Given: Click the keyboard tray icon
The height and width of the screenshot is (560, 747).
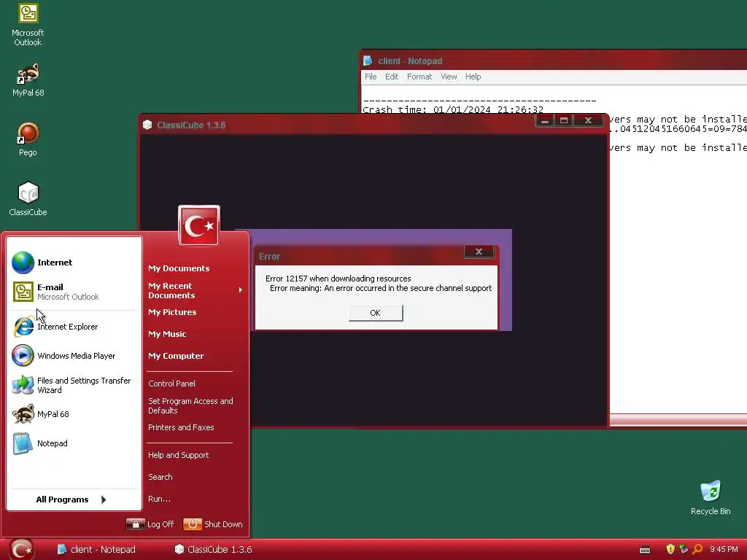Looking at the screenshot, I should [645, 550].
